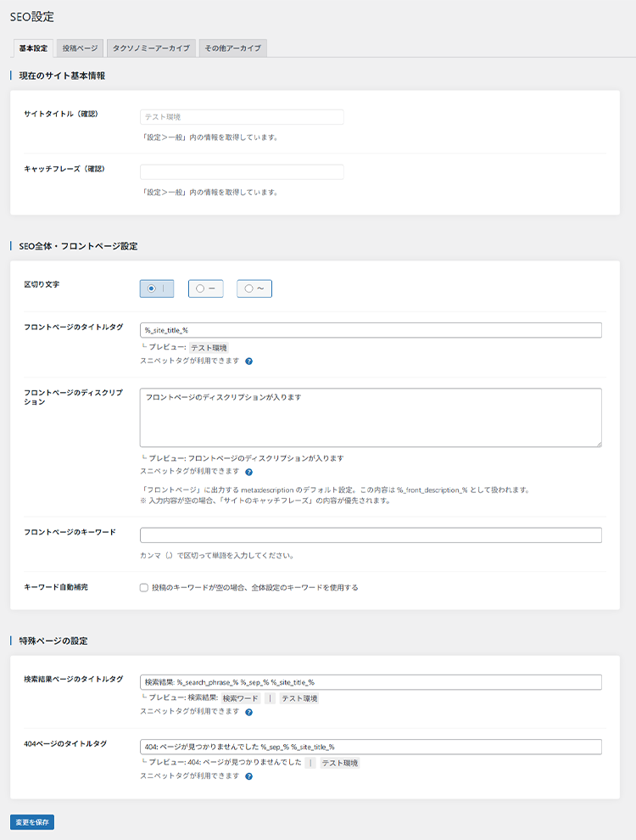Screen dimensions: 636x840
Task: Focus the フロントページのディスクリプション textarea
Action: point(371,417)
